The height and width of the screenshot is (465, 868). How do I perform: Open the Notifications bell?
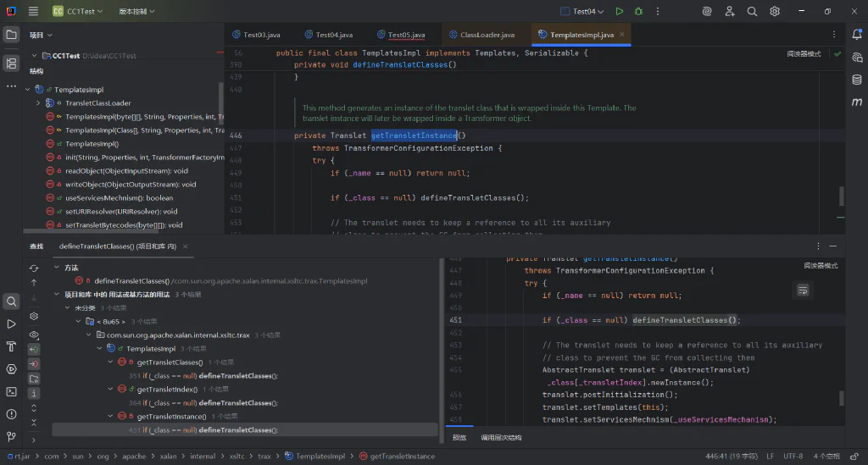click(857, 34)
